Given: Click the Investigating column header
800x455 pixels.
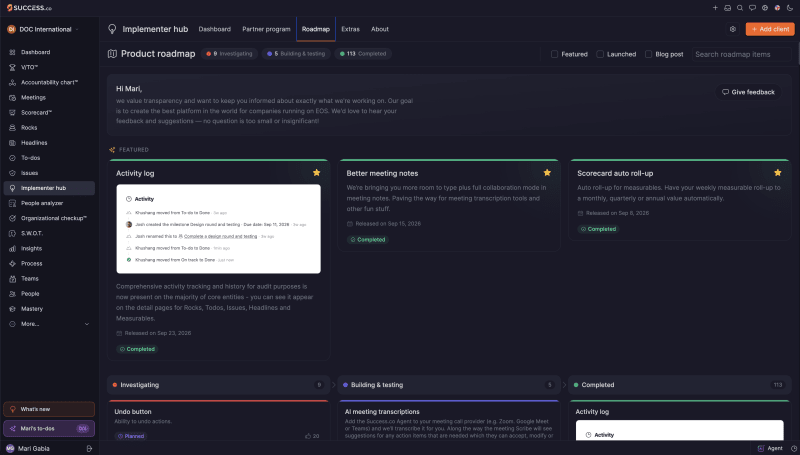Looking at the screenshot, I should [218, 385].
